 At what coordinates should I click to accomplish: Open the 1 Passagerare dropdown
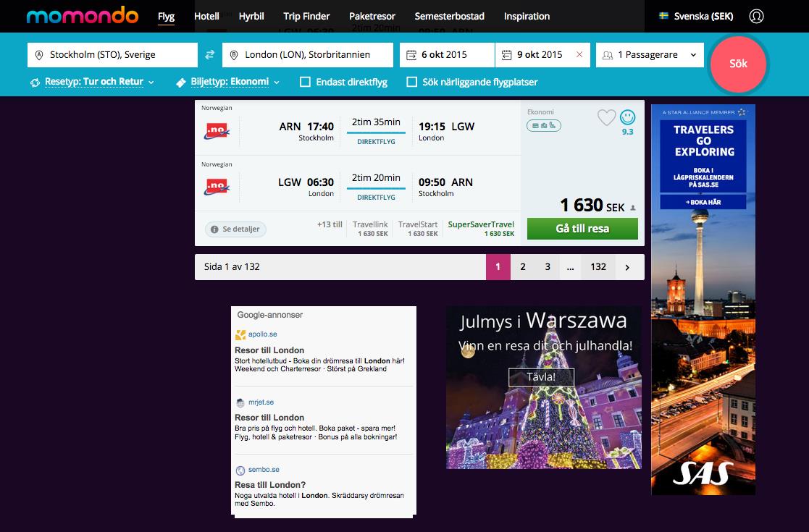tap(650, 54)
